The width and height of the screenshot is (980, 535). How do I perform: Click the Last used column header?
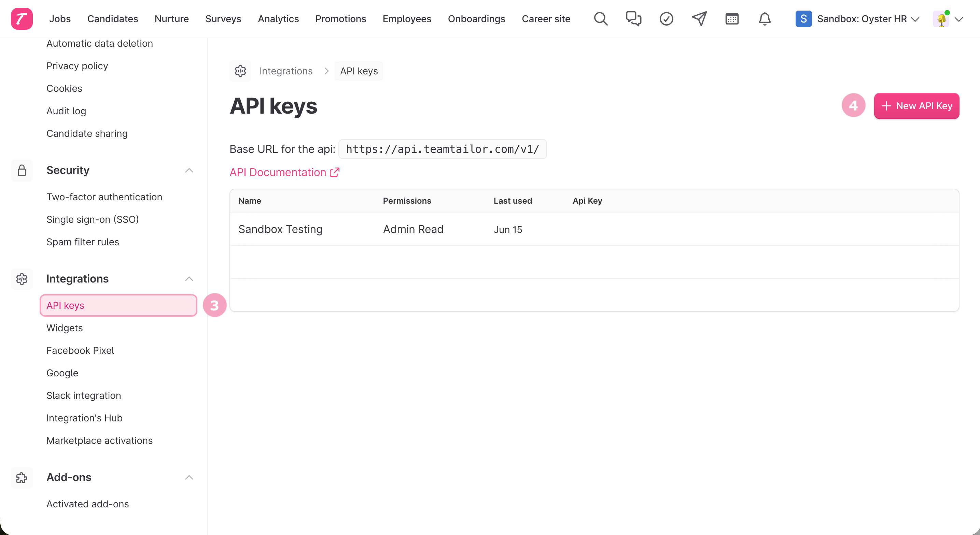[x=513, y=201]
